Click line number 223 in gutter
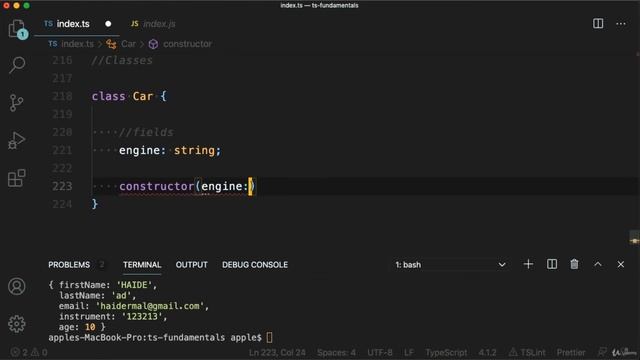 click(x=62, y=186)
